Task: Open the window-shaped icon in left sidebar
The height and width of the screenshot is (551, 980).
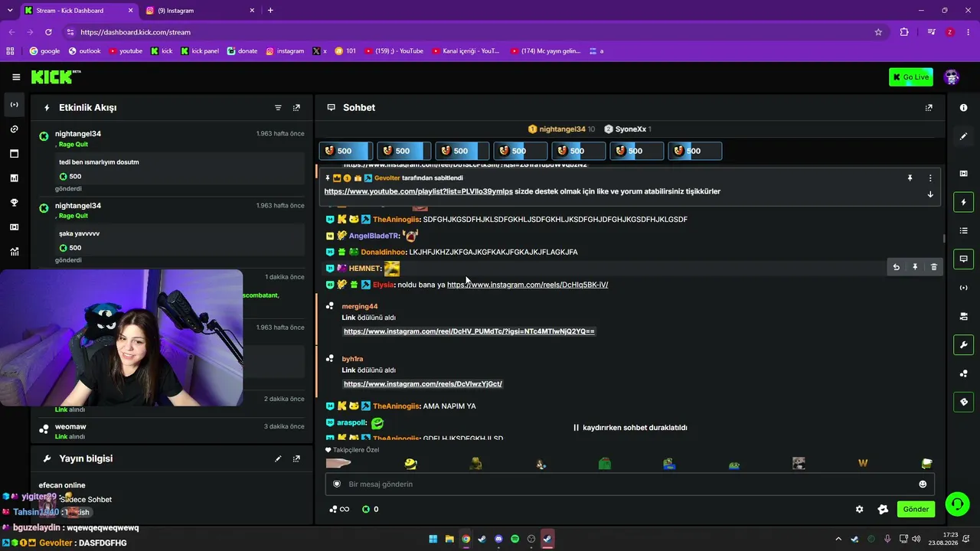Action: [x=14, y=154]
